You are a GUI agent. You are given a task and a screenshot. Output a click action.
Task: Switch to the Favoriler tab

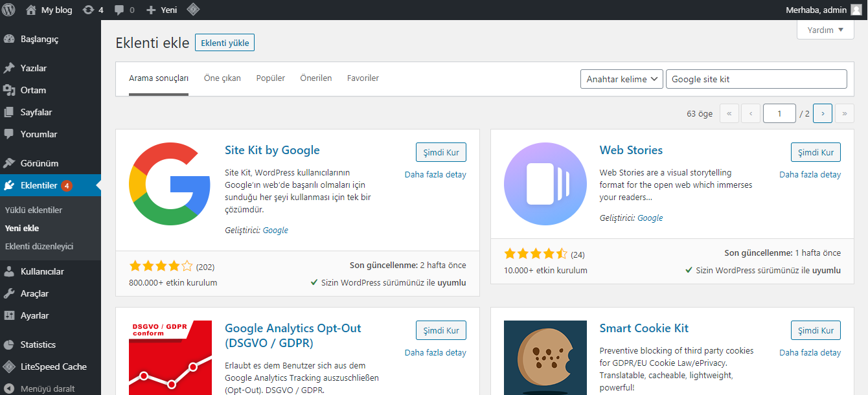click(363, 78)
